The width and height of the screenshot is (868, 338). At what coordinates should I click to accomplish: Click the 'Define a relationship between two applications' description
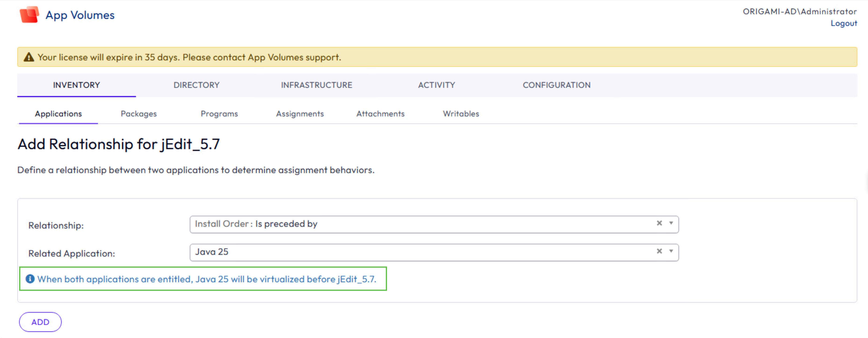196,170
